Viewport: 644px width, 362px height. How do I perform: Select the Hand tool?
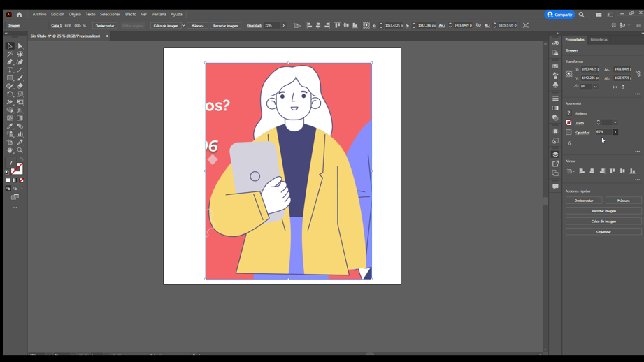point(10,150)
